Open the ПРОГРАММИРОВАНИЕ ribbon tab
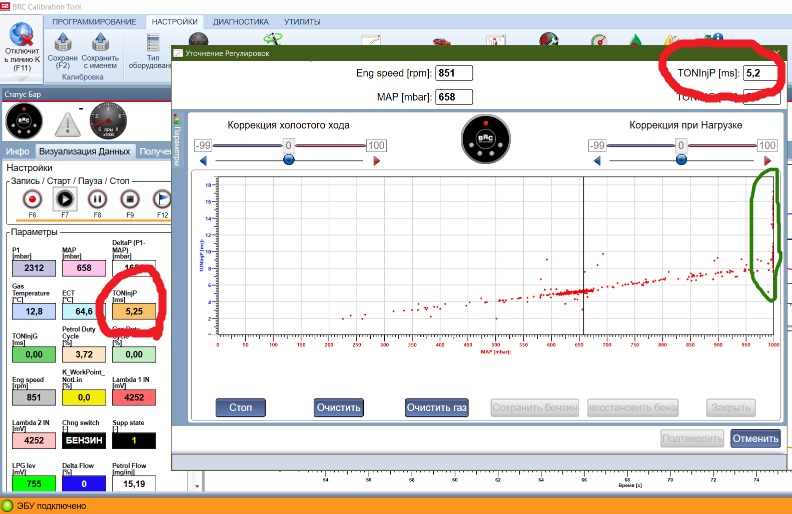Viewport: 792px width, 514px height. click(x=95, y=21)
